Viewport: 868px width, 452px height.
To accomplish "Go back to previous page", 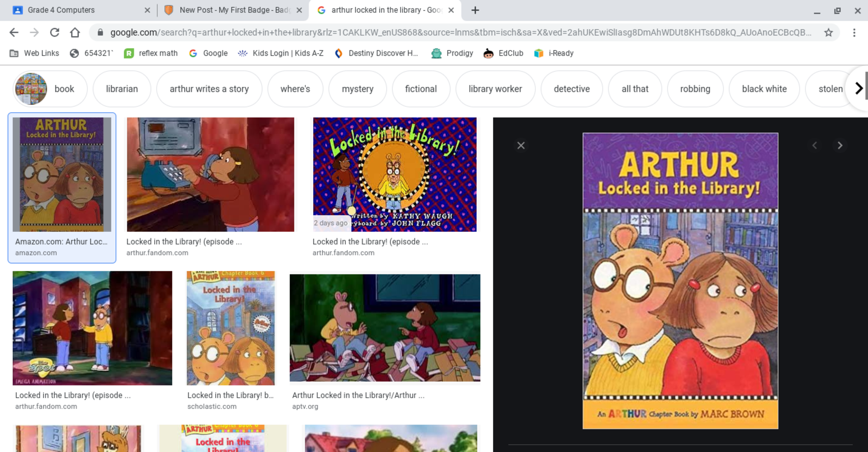I will 14,33.
